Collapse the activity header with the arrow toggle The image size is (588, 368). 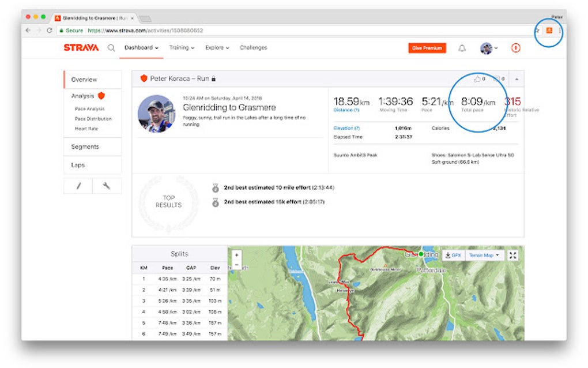pos(517,79)
